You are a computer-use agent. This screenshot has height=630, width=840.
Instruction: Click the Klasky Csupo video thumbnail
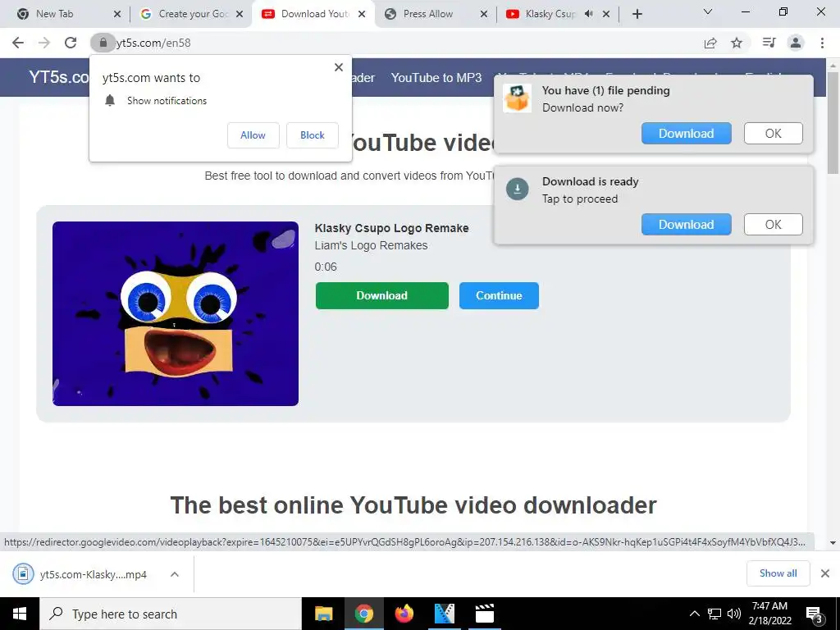click(x=176, y=313)
